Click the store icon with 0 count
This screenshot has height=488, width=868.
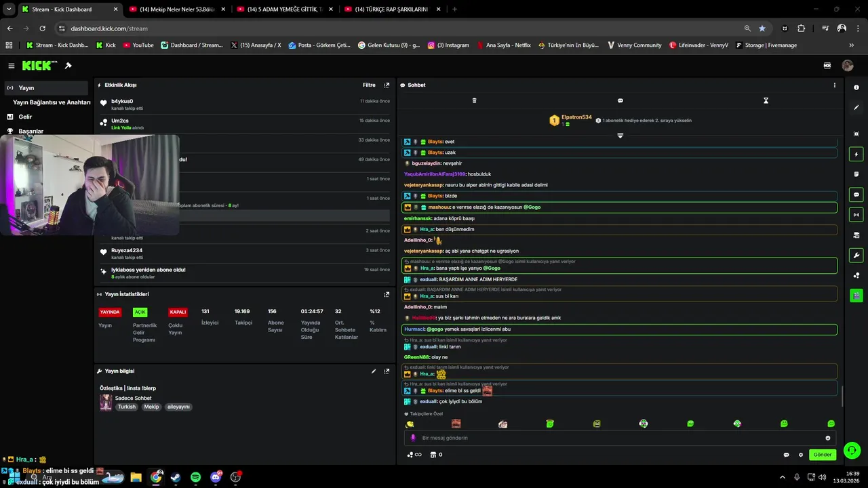pyautogui.click(x=437, y=455)
